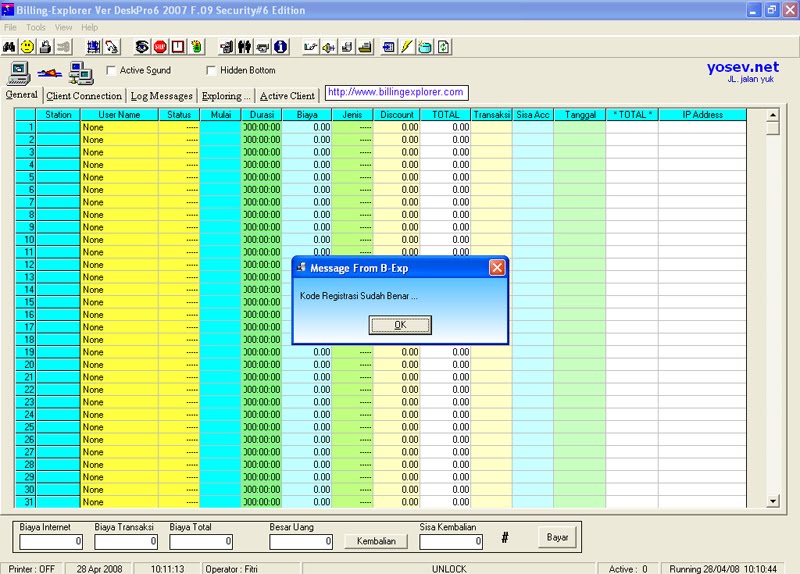Click the Besar Uang field

[x=301, y=541]
